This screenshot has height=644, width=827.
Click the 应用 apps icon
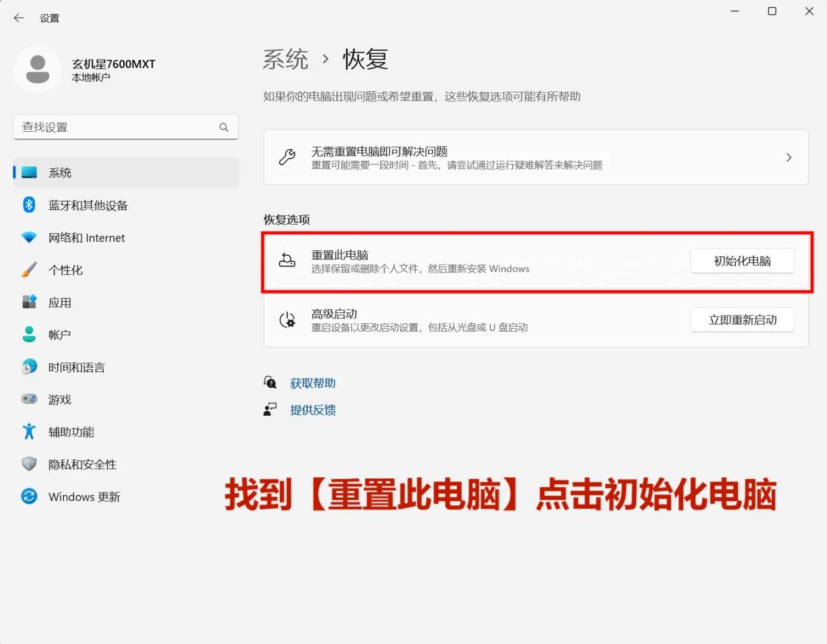click(29, 302)
